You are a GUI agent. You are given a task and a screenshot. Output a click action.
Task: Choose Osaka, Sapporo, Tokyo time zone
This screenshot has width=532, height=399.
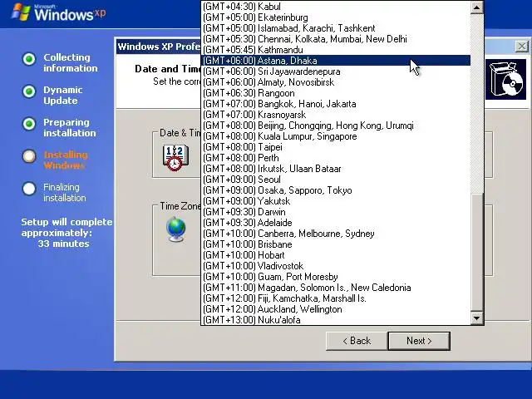coord(336,190)
